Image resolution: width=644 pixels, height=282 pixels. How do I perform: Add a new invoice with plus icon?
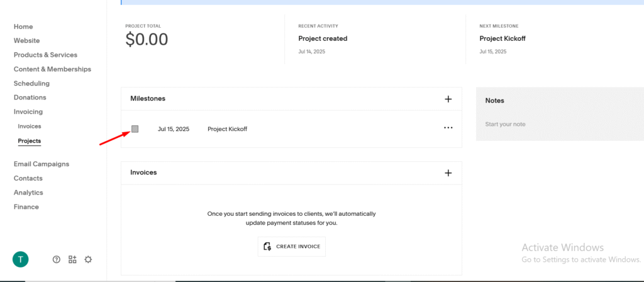tap(448, 172)
